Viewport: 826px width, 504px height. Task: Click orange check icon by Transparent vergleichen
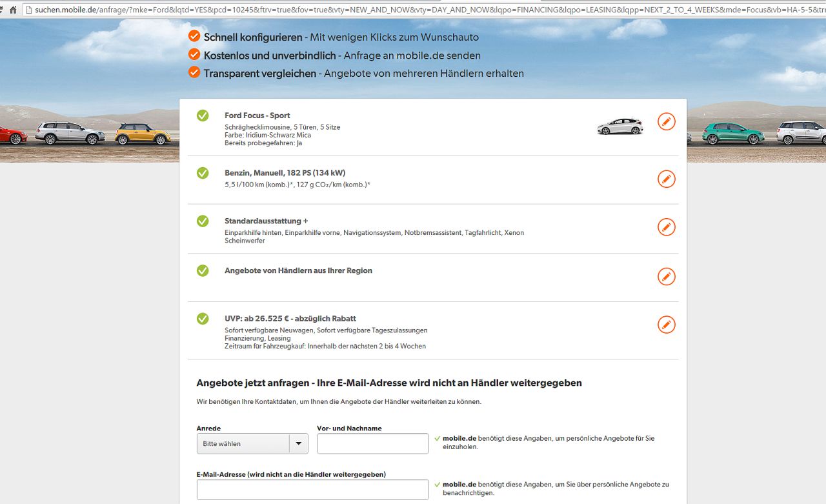point(194,72)
